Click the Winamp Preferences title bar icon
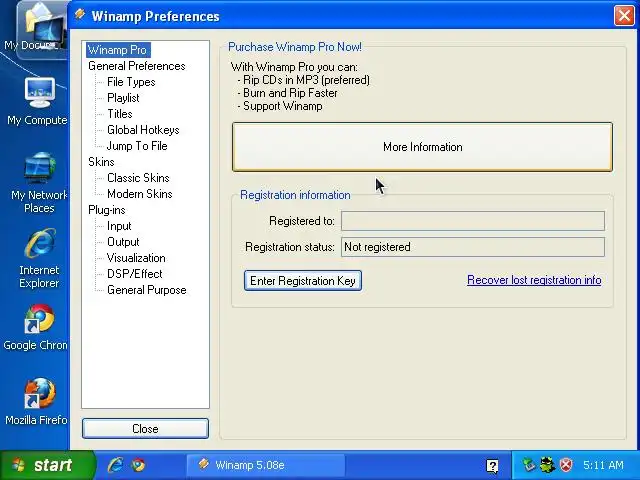Viewport: 640px width, 480px height. click(x=80, y=15)
